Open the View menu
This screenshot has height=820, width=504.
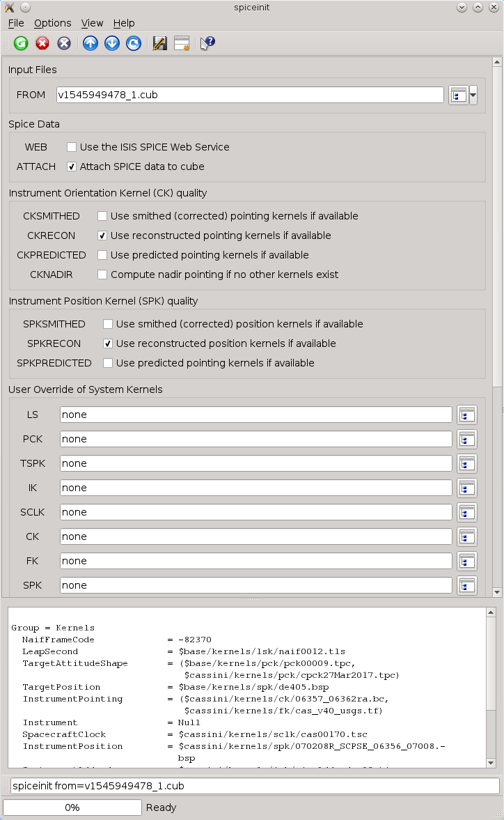point(92,23)
